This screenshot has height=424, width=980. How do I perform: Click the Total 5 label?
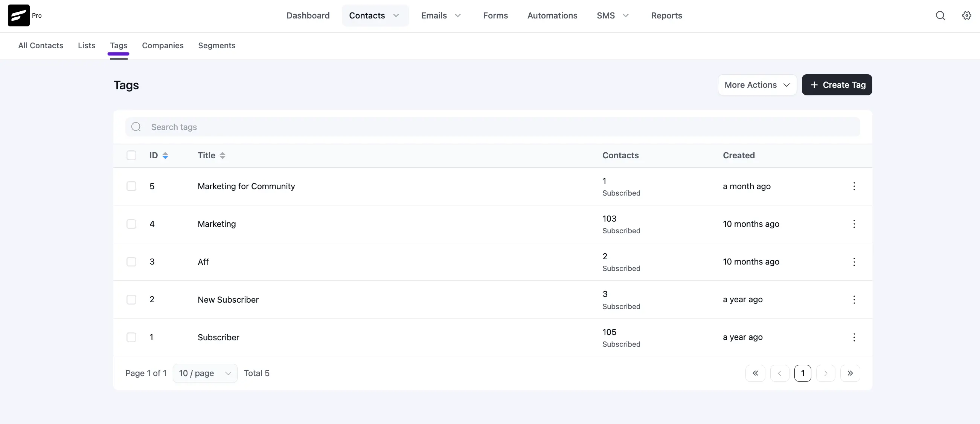(256, 373)
